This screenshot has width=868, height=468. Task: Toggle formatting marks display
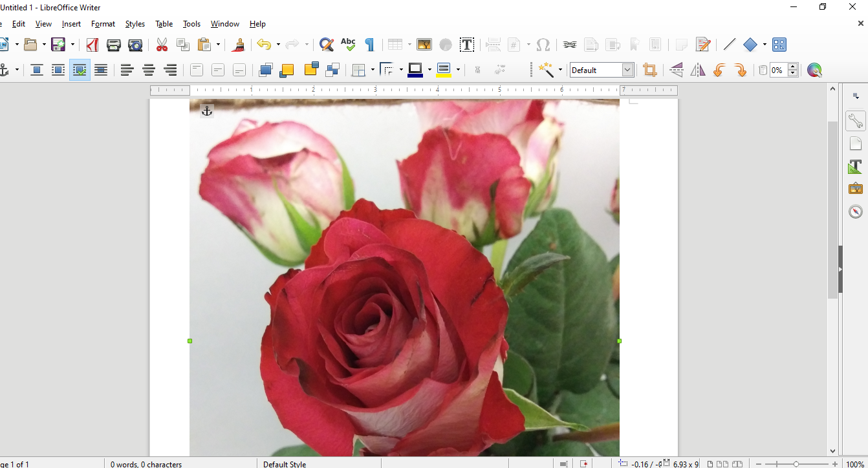coord(369,44)
